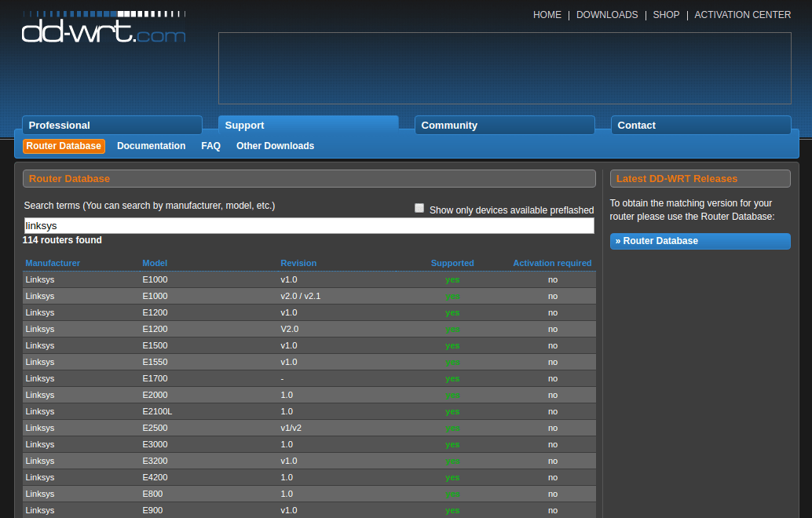Visit the ACTIVATION CENTER
Image resolution: width=812 pixels, height=518 pixels.
pos(743,15)
